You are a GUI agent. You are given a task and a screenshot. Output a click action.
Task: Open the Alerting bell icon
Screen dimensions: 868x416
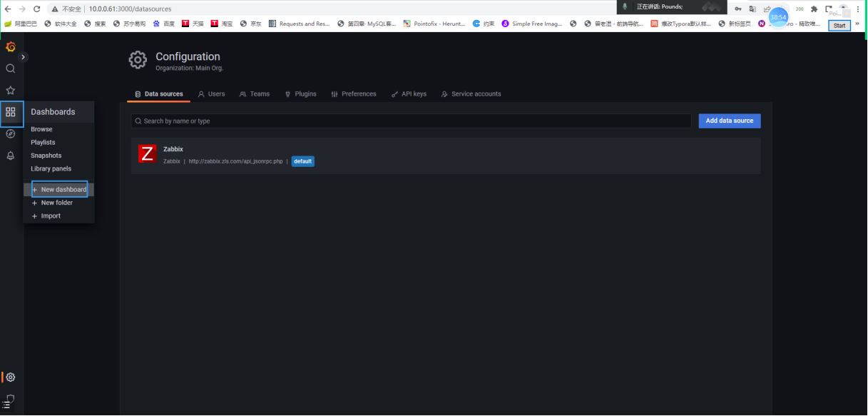pyautogui.click(x=11, y=156)
